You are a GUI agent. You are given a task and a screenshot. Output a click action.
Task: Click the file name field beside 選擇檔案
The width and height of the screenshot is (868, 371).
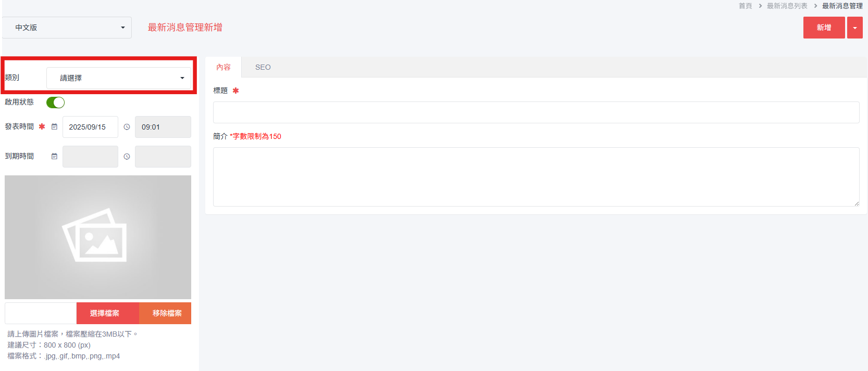41,313
